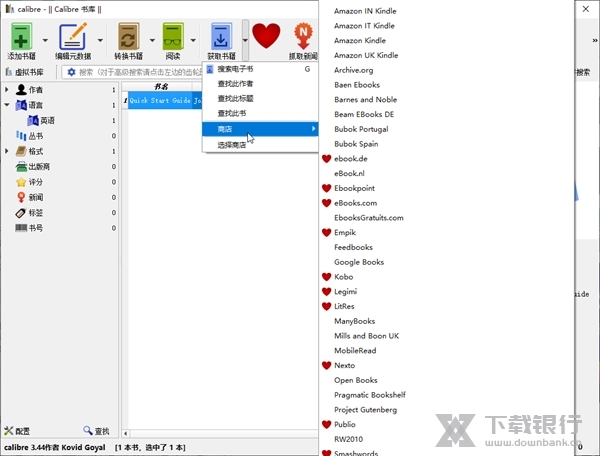Select ManyBooks store

coord(354,321)
